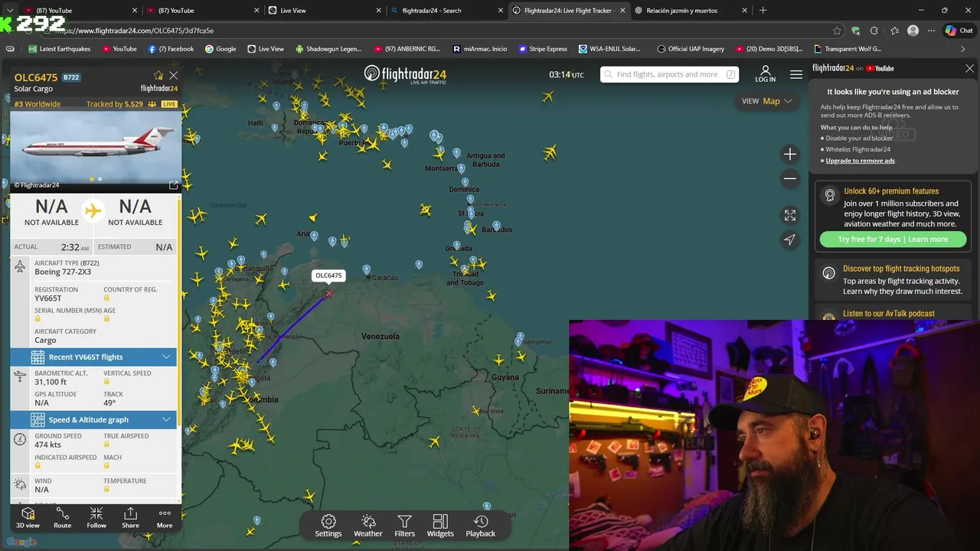
Task: Click Try free for 7 days button
Action: (893, 240)
